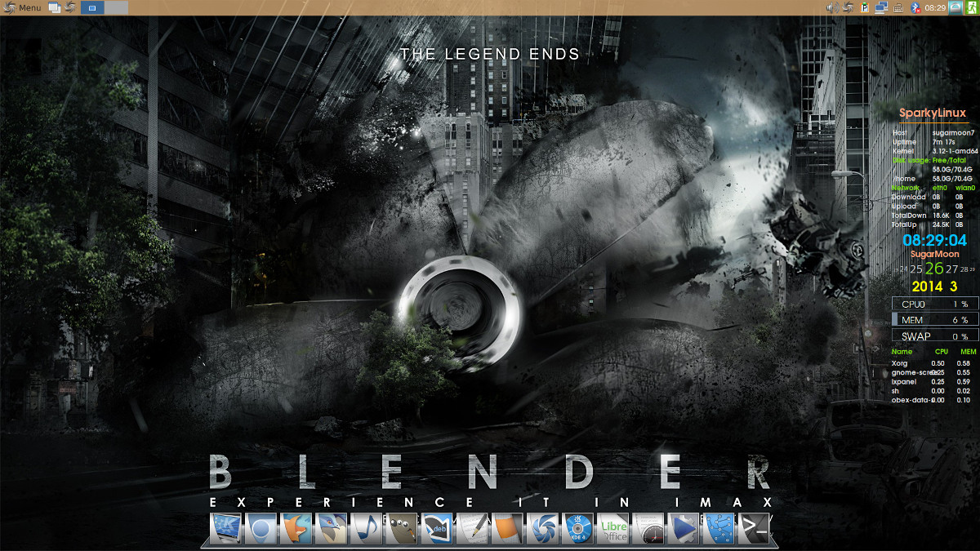Launch the KDE desktop monitor dock icon
This screenshot has width=980, height=551.
point(225,530)
